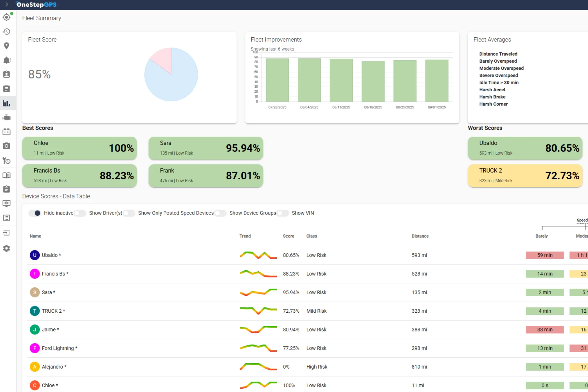Open the maintenance wrench-clock icon
The height and width of the screenshot is (392, 588).
[x=6, y=161]
